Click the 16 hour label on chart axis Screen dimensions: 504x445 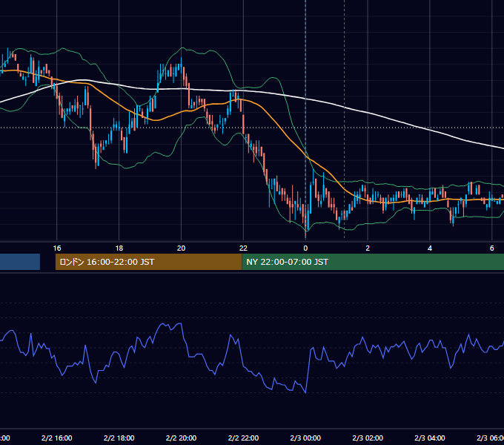(x=57, y=248)
